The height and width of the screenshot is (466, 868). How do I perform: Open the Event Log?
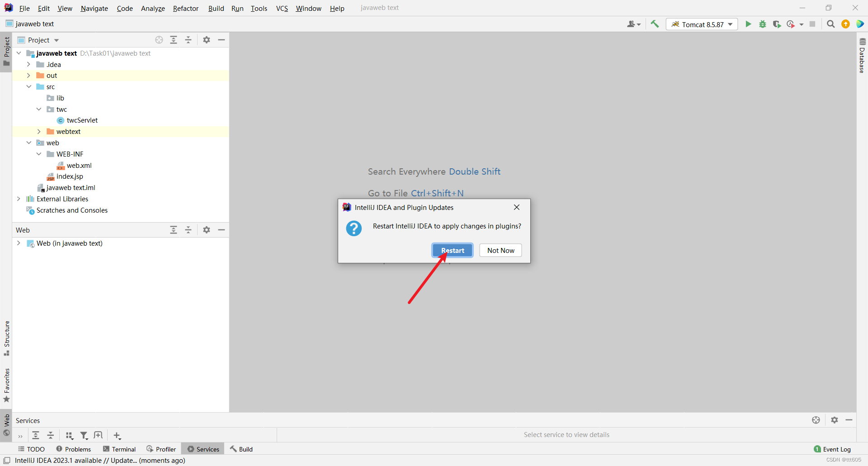pos(832,449)
